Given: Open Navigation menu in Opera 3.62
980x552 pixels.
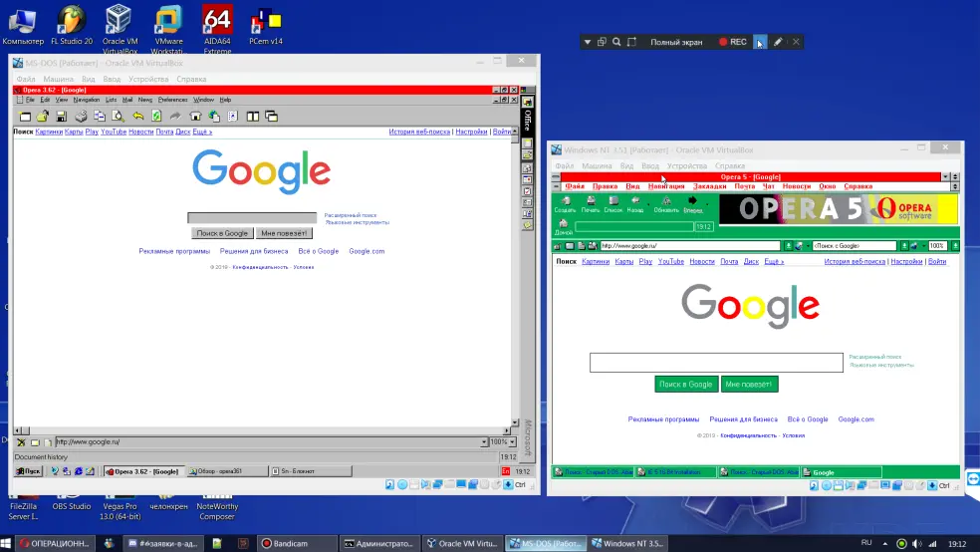Looking at the screenshot, I should click(x=87, y=100).
